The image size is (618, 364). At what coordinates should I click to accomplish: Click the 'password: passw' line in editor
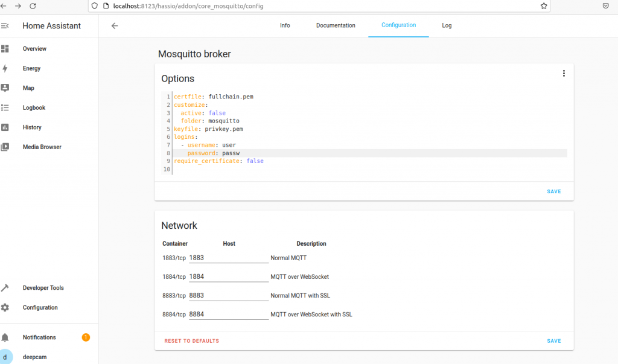tap(214, 153)
